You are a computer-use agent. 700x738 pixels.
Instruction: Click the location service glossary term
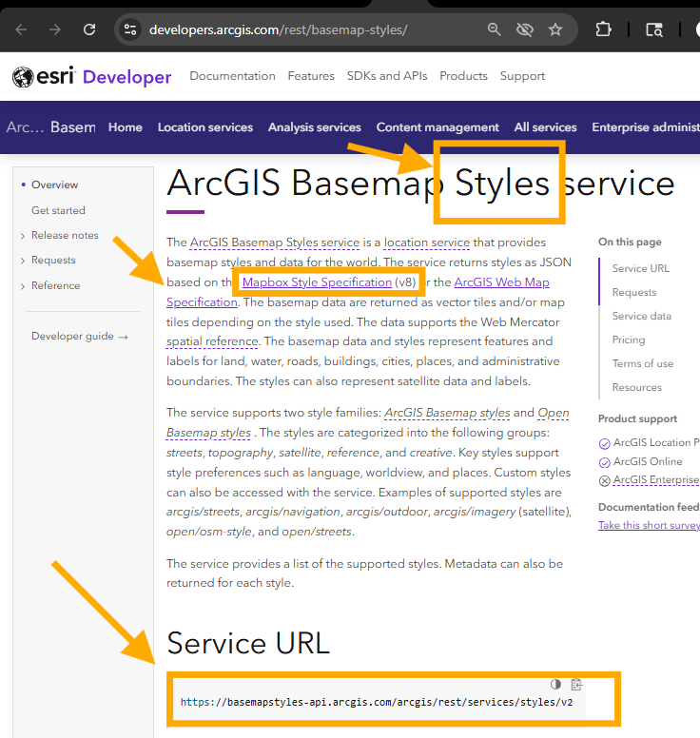427,243
